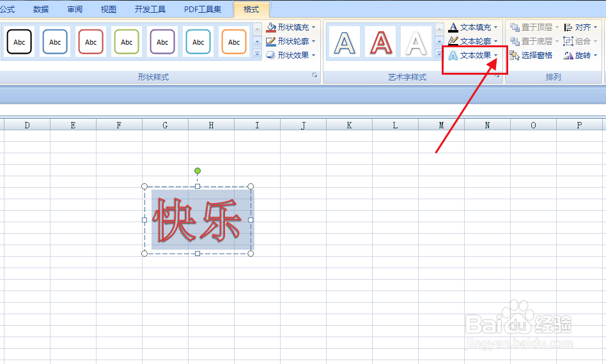Select column E header

[73, 125]
